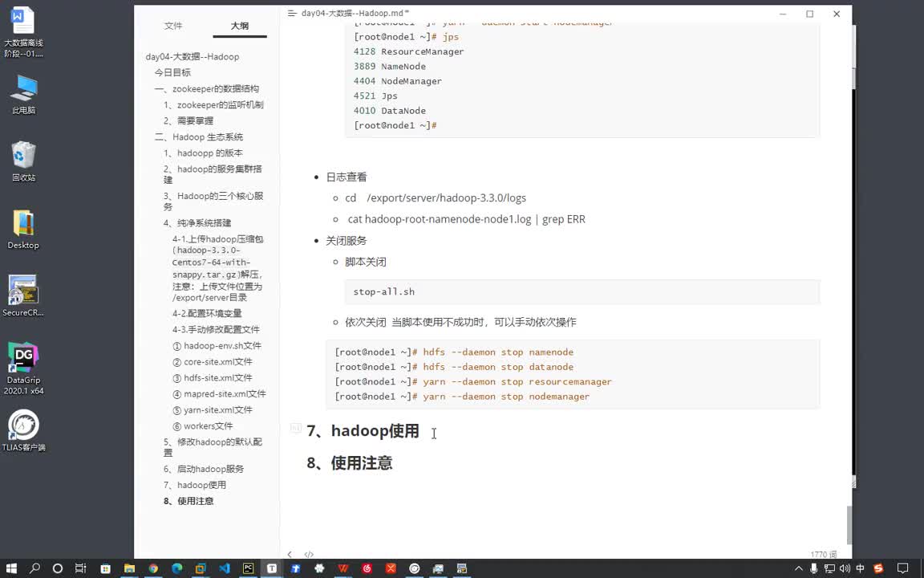The image size is (924, 578).
Task: Jump to ⑥ workers文件 in outline
Action: click(202, 425)
